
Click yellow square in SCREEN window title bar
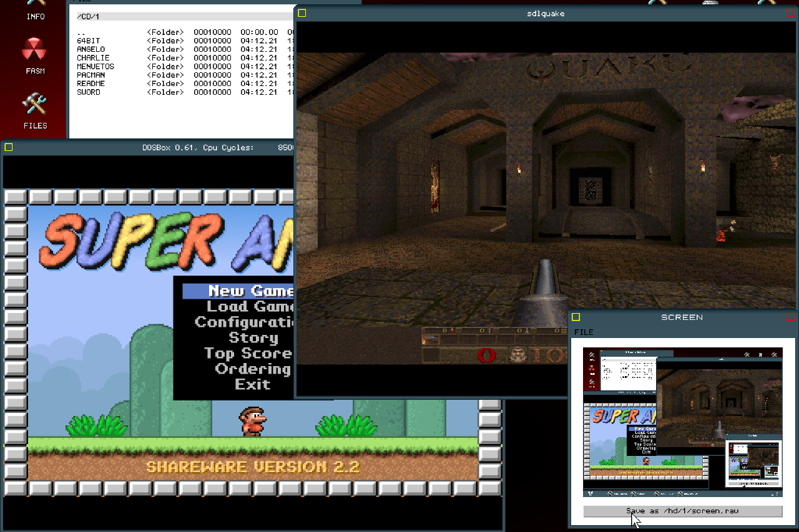pyautogui.click(x=576, y=317)
